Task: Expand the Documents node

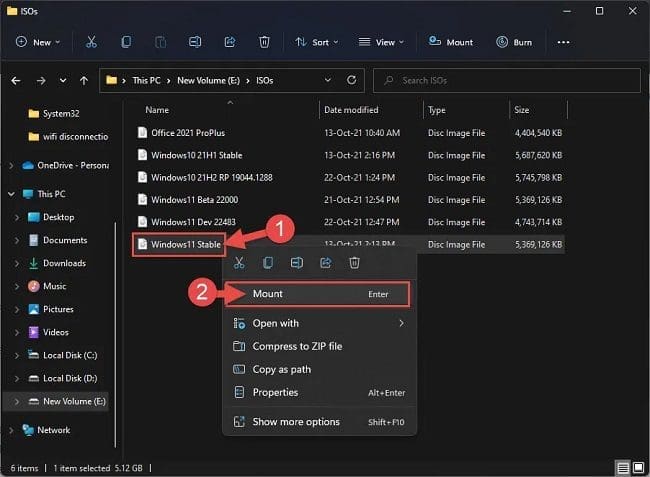Action: coord(17,240)
